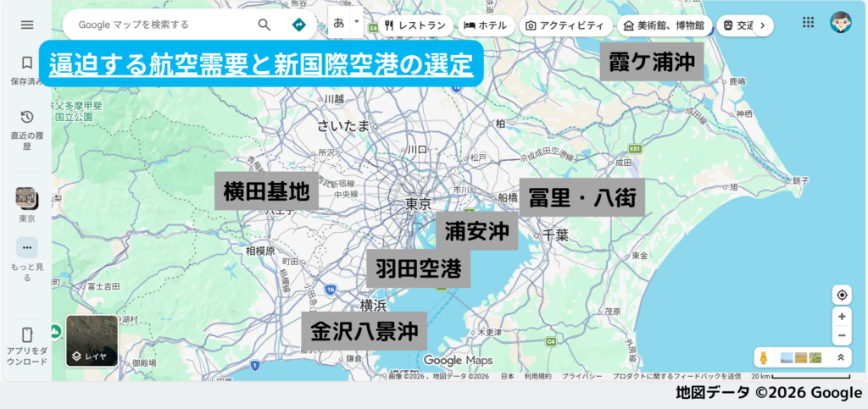868x409 pixels.
Task: Open the 利用規約 footer link
Action: (x=537, y=376)
